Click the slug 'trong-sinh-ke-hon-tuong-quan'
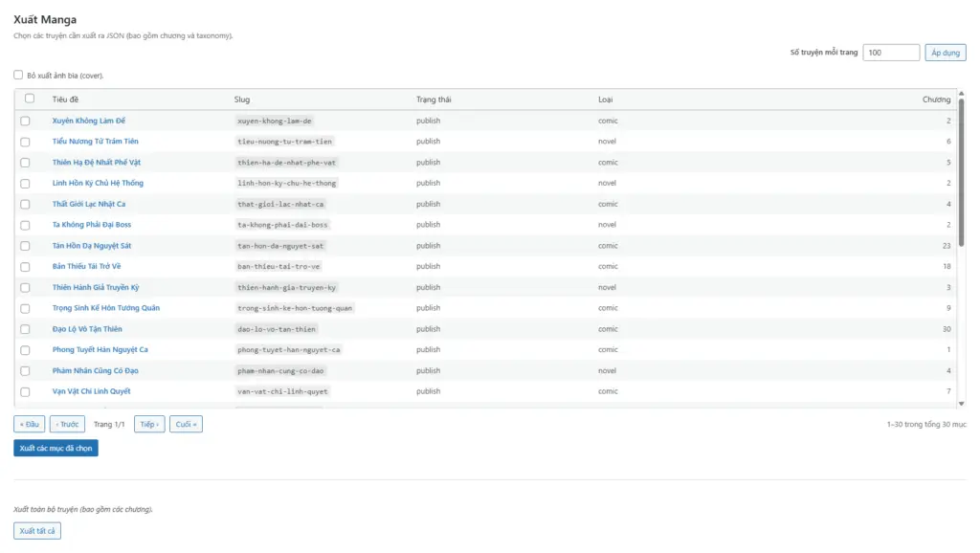The width and height of the screenshot is (980, 553). coord(295,308)
